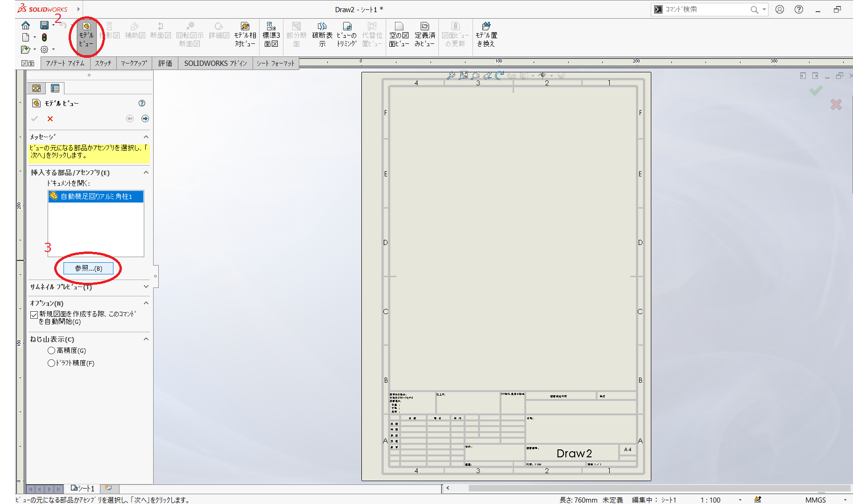Screen dimensions: 853x504
Task: Expand the SOLIDWORKS logo menu arrow
Action: (78, 9)
